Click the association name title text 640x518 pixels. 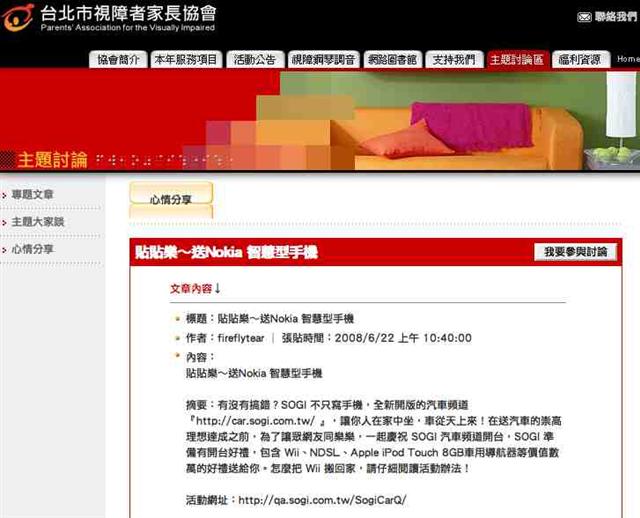128,13
